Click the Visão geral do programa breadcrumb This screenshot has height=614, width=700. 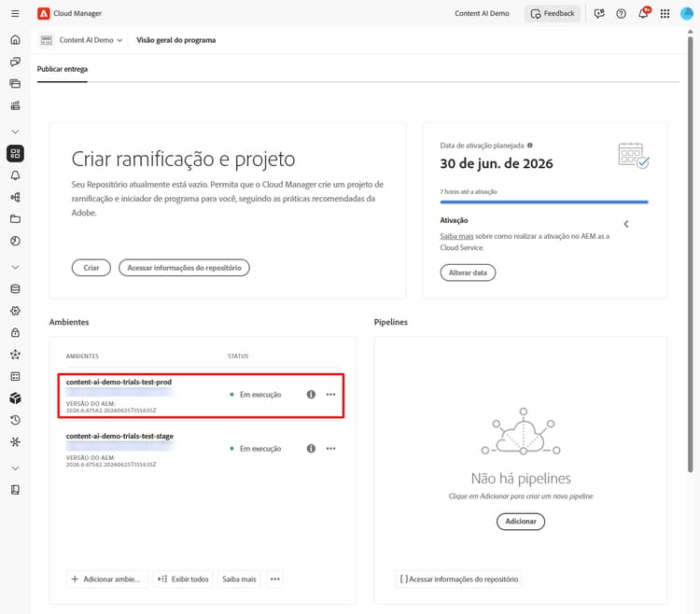click(175, 40)
